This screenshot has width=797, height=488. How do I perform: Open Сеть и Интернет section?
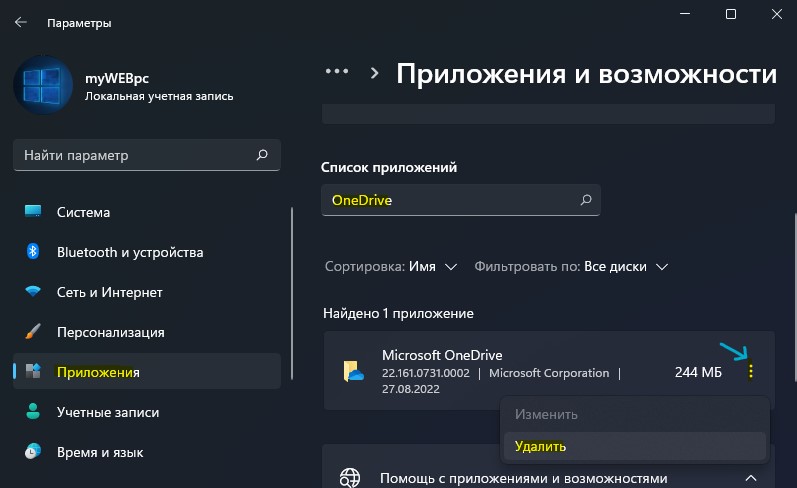point(147,292)
